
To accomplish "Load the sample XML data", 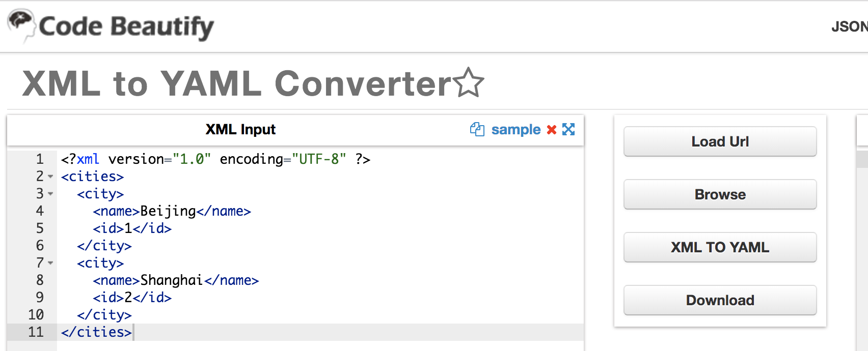I will (x=516, y=130).
